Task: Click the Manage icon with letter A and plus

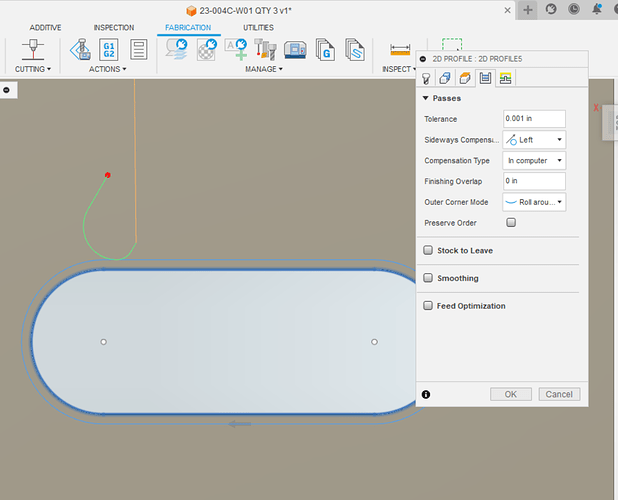Action: point(236,50)
